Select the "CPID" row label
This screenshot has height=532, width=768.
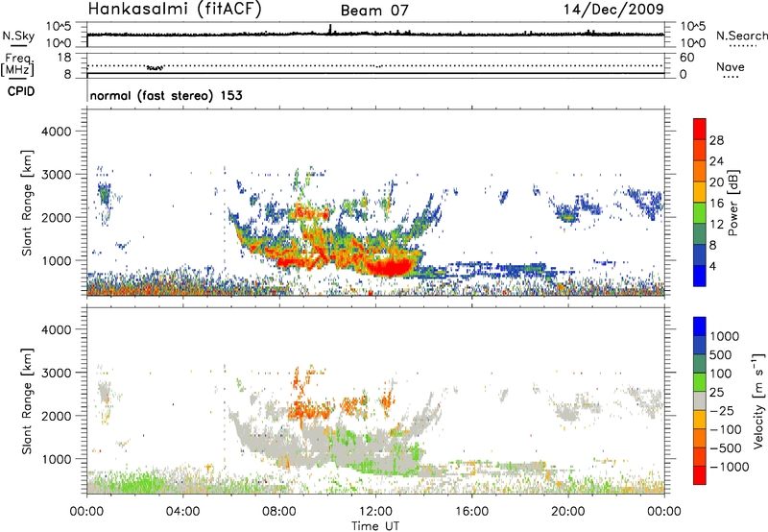click(21, 91)
